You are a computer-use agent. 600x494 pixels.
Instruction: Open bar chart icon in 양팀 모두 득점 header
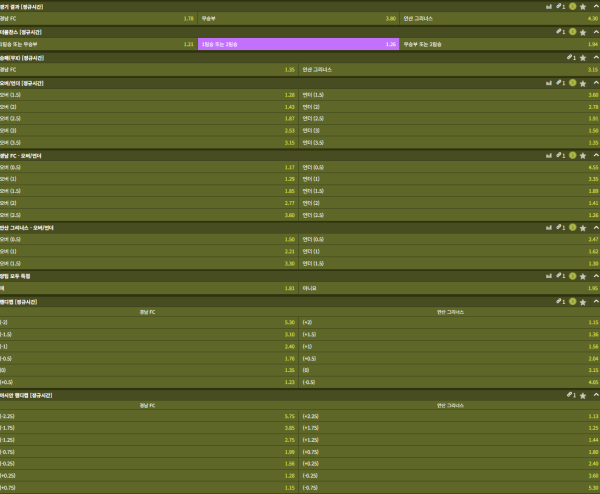click(548, 275)
